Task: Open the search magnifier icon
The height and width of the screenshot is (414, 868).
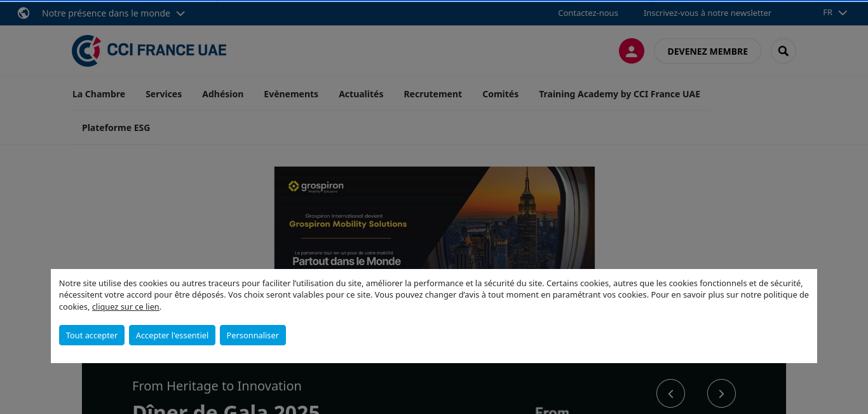Action: pyautogui.click(x=783, y=51)
